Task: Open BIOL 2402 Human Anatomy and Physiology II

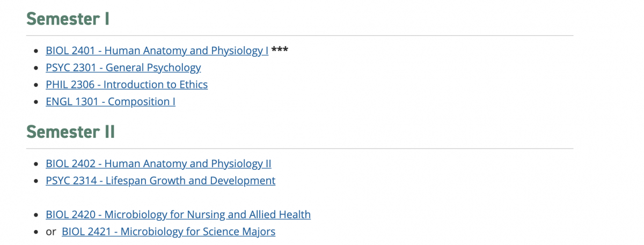Action: click(x=159, y=164)
